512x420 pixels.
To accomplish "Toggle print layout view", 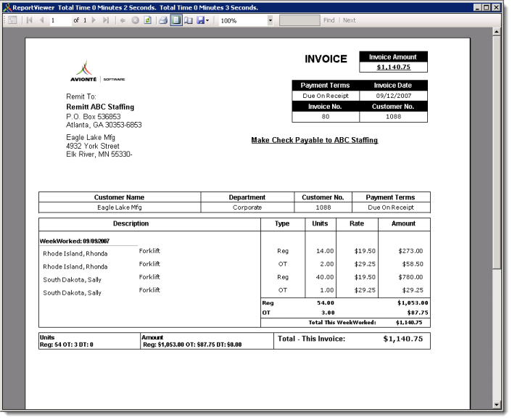I will pos(176,20).
